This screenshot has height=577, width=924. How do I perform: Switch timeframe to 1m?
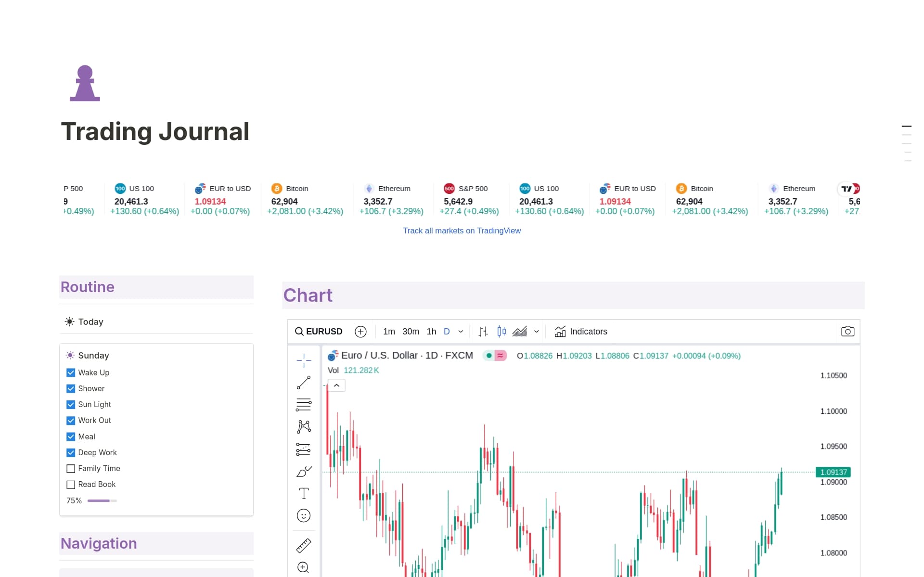click(388, 331)
